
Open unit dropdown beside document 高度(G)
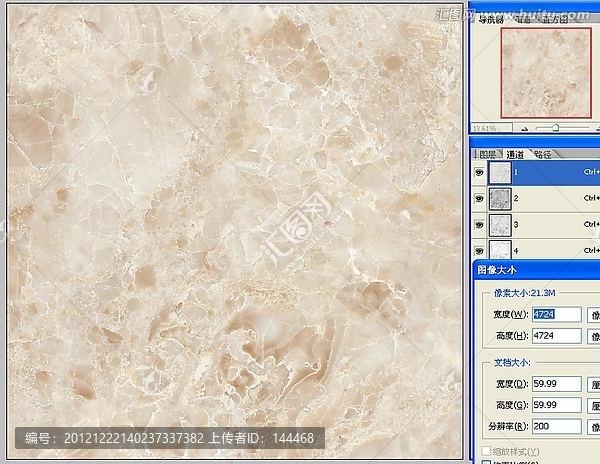tap(593, 406)
